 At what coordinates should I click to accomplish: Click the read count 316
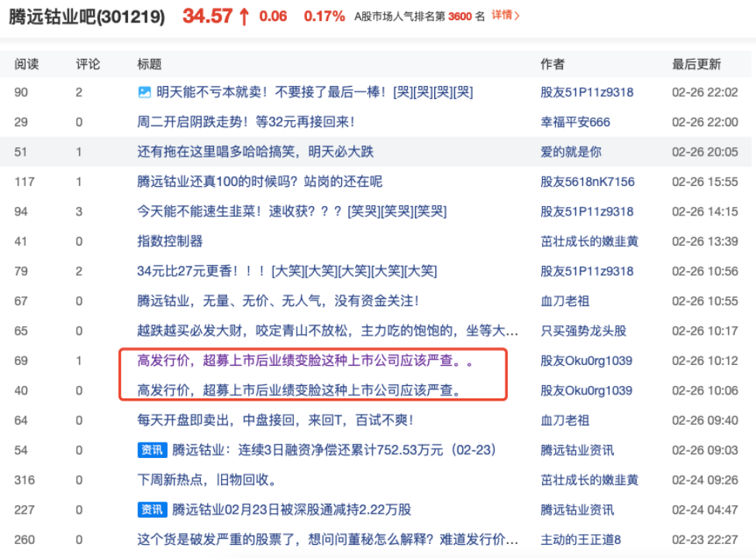[x=25, y=480]
